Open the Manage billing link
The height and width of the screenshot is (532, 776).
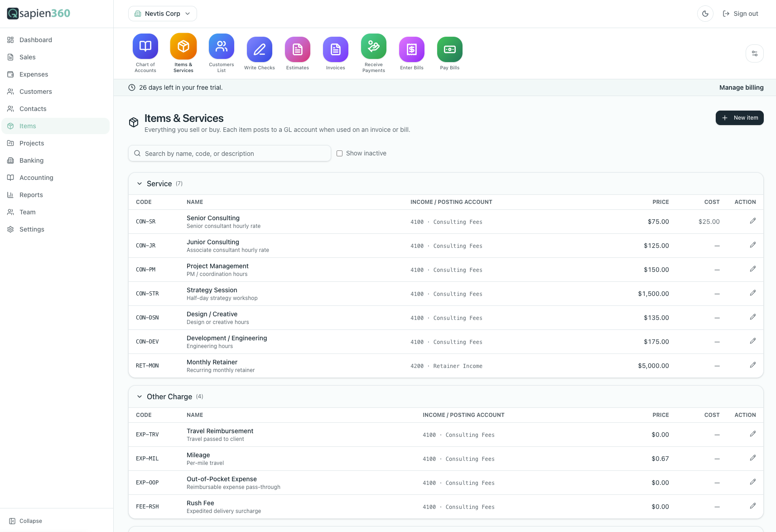742,87
